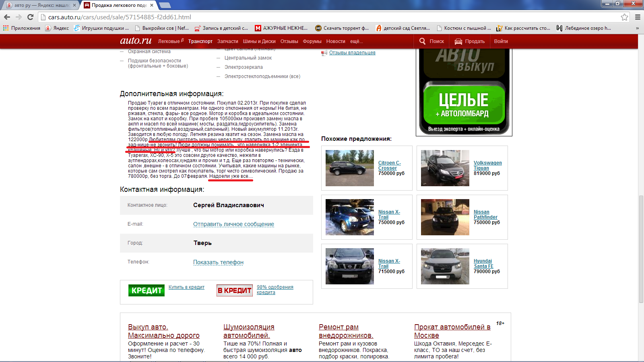Click the search magnifier icon 'Поиск'
Viewport: 644px width, 362px height.
click(x=422, y=41)
